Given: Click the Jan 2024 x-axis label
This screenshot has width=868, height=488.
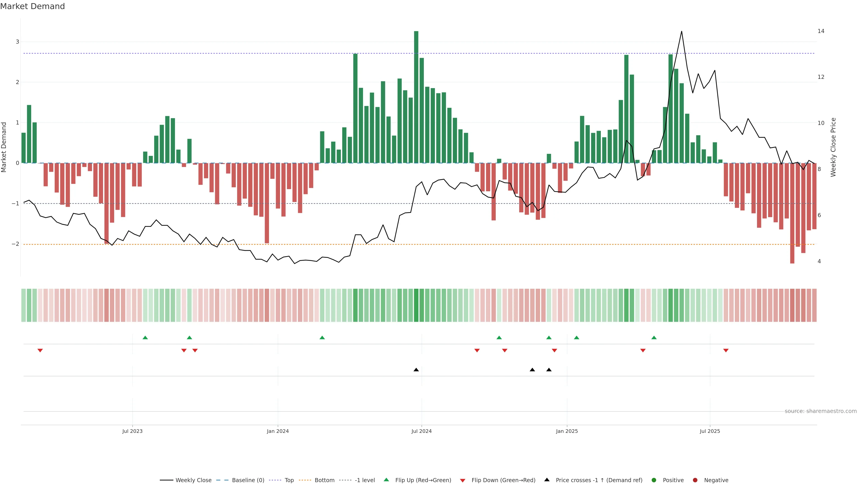Looking at the screenshot, I should pos(278,431).
